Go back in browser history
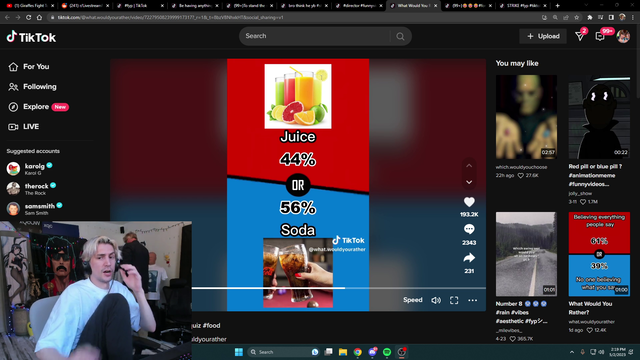This screenshot has height=360, width=640. [7, 18]
